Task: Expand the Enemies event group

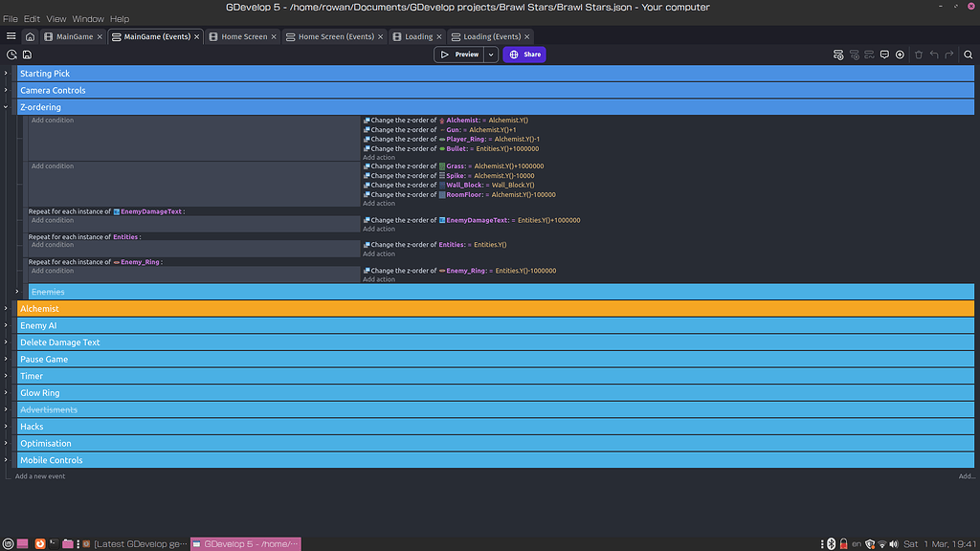Action: point(17,292)
